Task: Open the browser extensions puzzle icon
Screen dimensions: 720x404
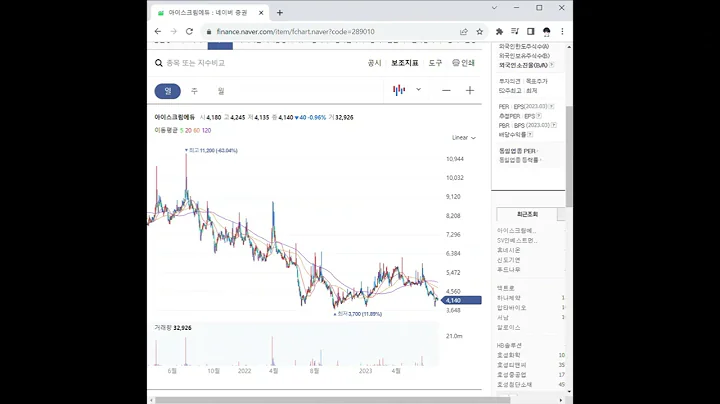Action: click(499, 31)
